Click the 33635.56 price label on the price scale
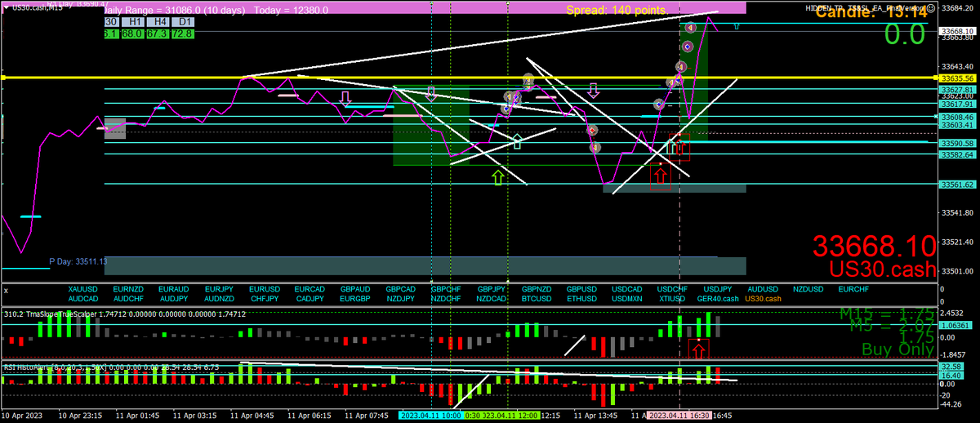The width and height of the screenshot is (980, 423). [958, 78]
